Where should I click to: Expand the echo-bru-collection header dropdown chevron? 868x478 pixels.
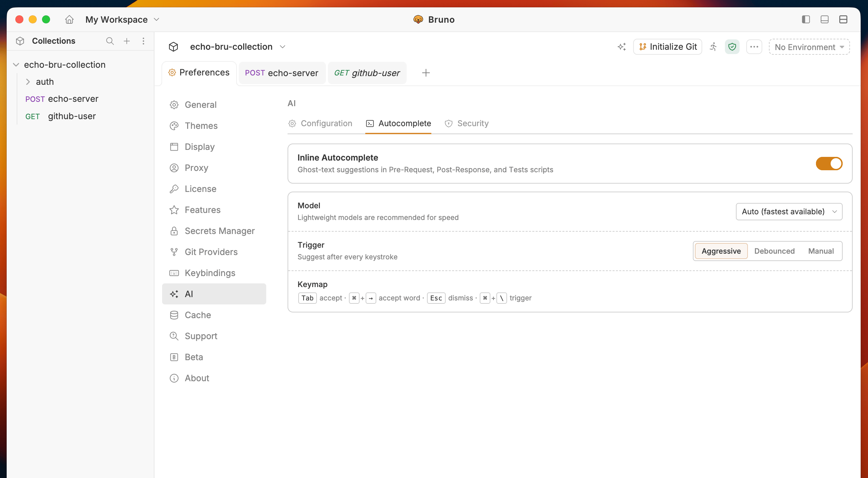point(283,47)
